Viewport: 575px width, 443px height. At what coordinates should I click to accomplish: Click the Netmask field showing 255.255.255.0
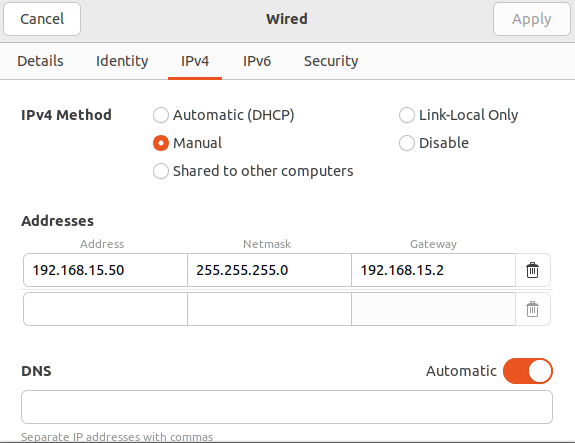pyautogui.click(x=270, y=270)
